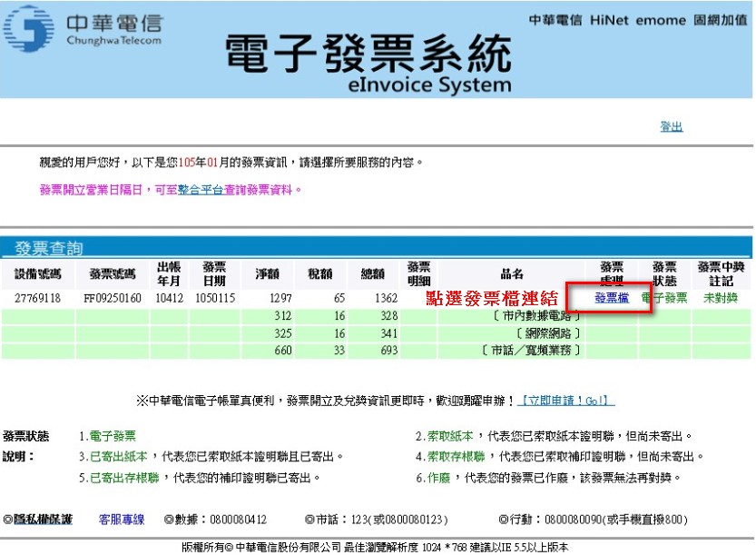Image resolution: width=756 pixels, height=555 pixels.
Task: Click the 發票號碼 column header
Action: [113, 274]
